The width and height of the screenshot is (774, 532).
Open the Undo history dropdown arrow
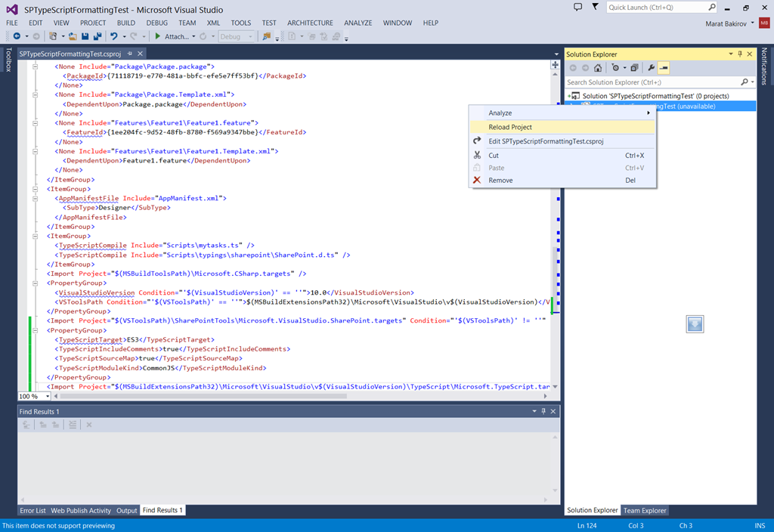pos(124,36)
